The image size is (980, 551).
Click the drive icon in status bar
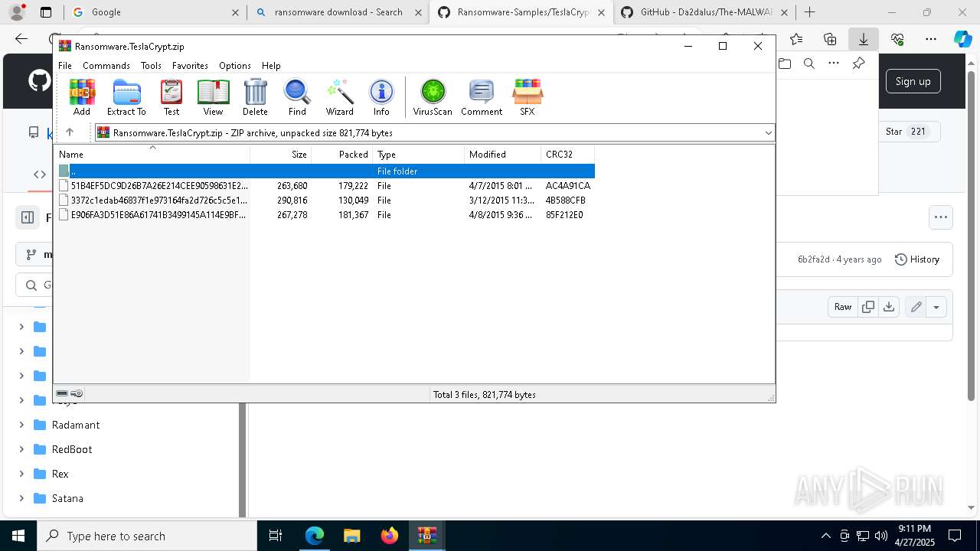pyautogui.click(x=62, y=393)
